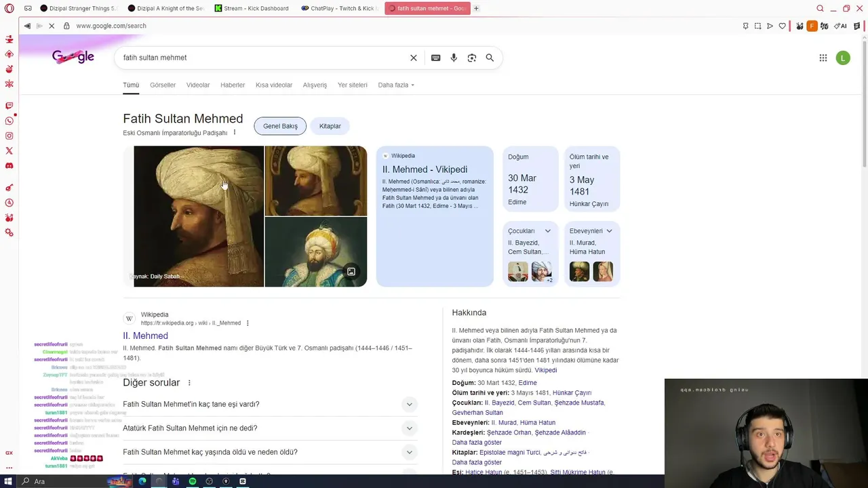Image resolution: width=868 pixels, height=488 pixels.
Task: Open the Opera tab search magnifier
Action: tap(820, 8)
